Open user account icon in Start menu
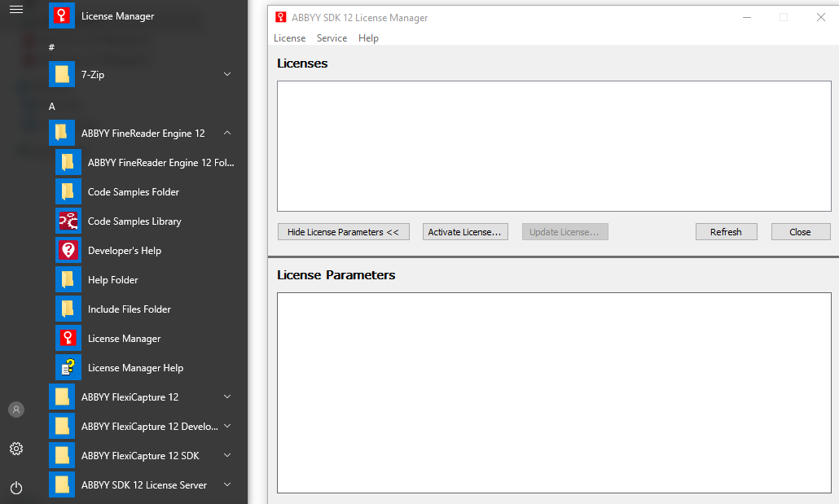 click(16, 410)
